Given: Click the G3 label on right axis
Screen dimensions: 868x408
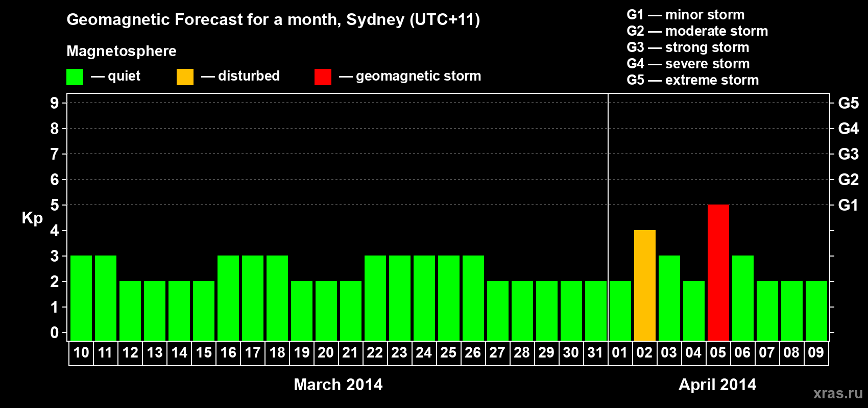Looking at the screenshot, I should tap(849, 154).
